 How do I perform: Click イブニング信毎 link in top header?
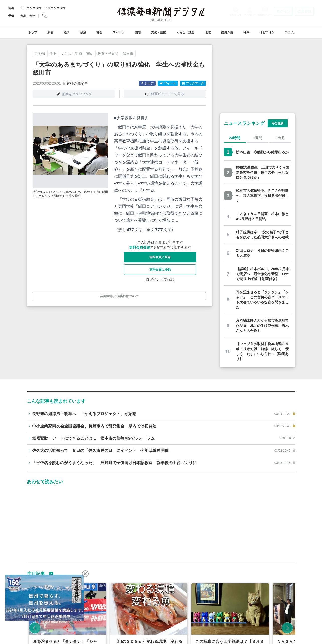55,8
